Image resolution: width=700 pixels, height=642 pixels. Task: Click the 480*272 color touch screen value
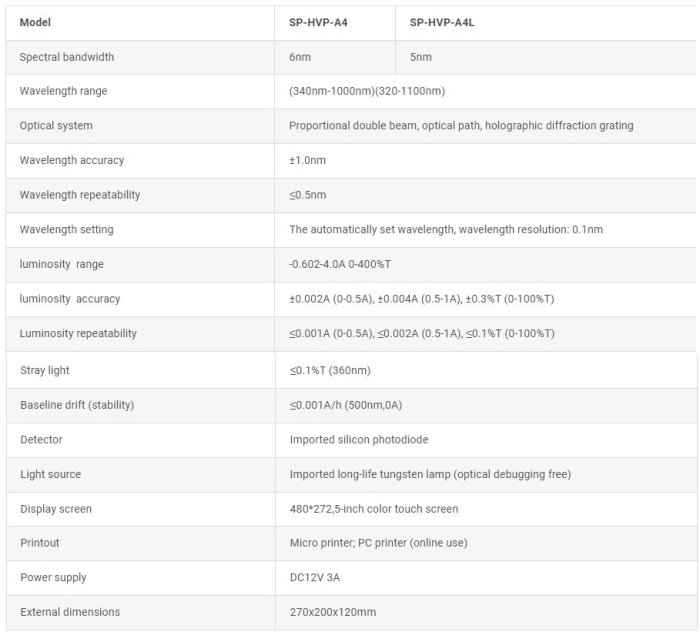pyautogui.click(x=373, y=509)
